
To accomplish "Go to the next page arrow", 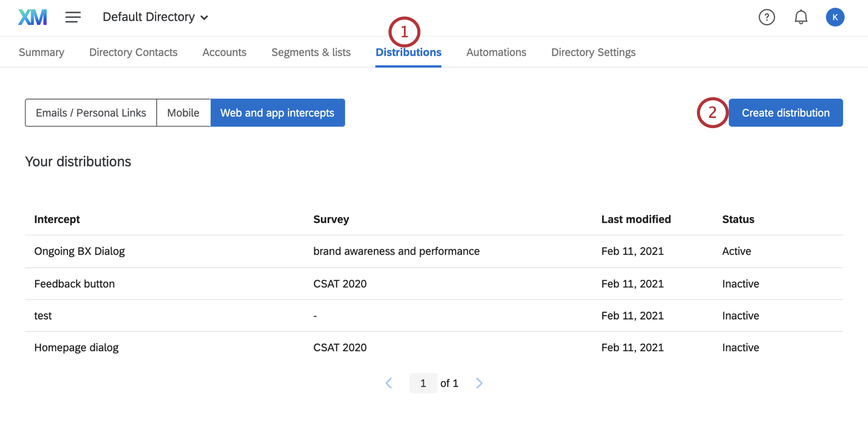I will [x=479, y=383].
